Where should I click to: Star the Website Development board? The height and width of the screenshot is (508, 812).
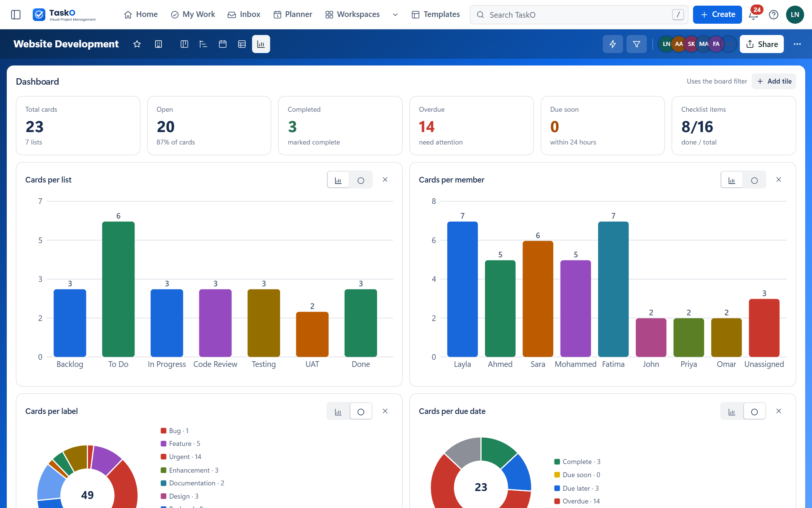click(x=137, y=44)
